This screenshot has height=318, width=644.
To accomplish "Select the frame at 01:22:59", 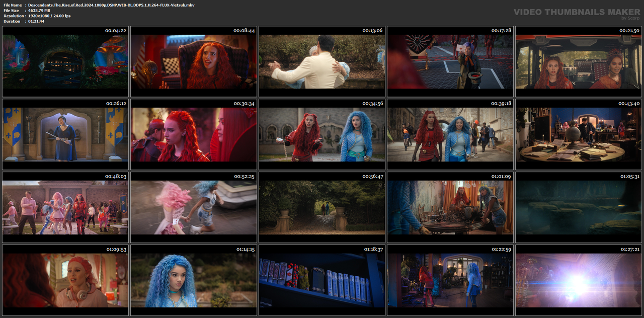I will [x=450, y=280].
